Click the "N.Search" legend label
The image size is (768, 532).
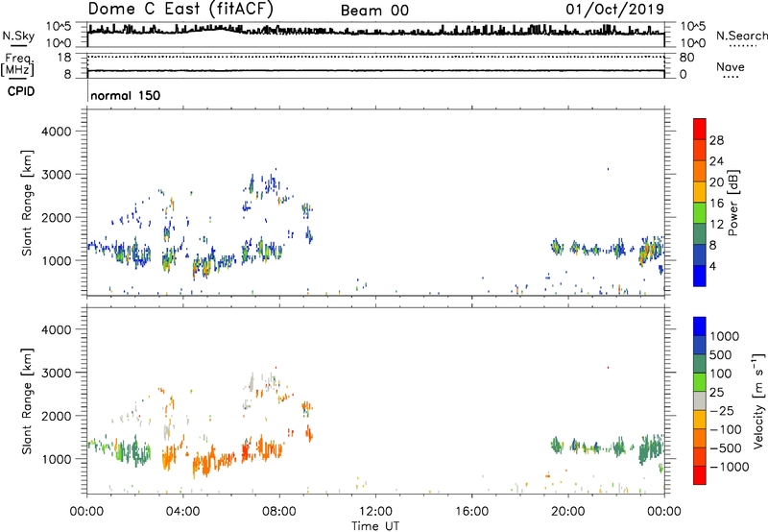pyautogui.click(x=741, y=36)
